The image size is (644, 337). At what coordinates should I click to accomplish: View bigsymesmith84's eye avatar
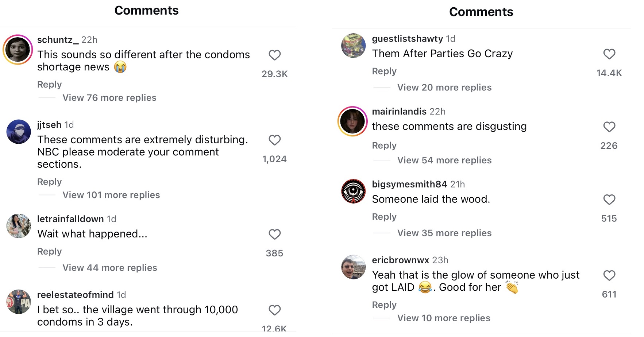[x=353, y=191]
